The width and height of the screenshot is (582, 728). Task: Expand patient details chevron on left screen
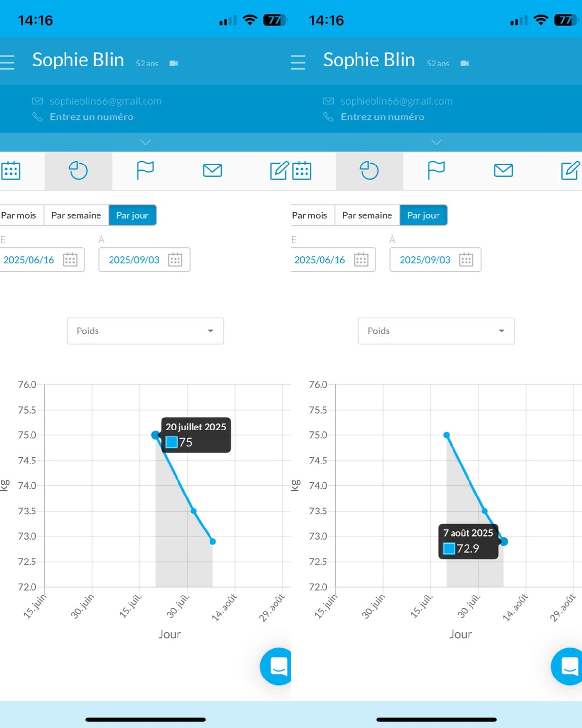click(x=145, y=142)
